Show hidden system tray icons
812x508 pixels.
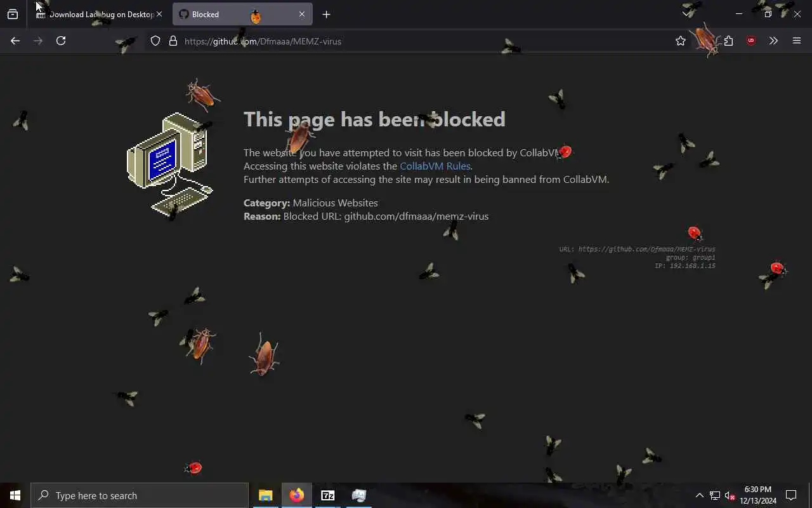click(699, 495)
